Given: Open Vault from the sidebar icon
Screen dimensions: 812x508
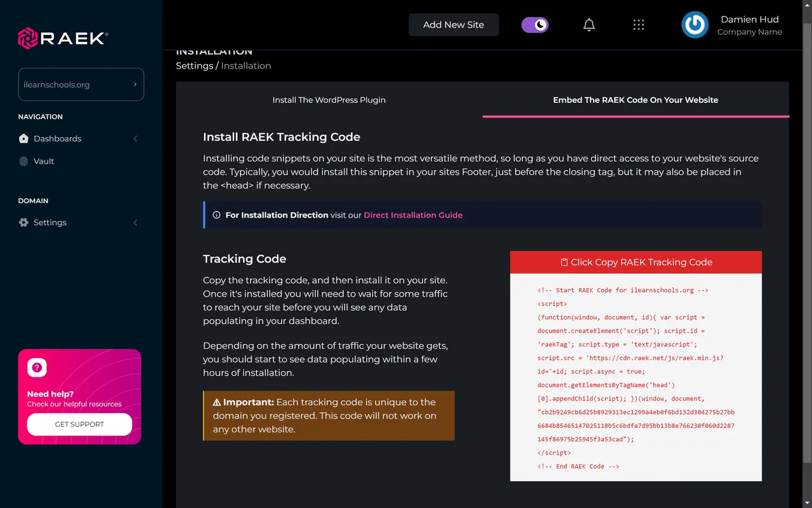Looking at the screenshot, I should (23, 161).
